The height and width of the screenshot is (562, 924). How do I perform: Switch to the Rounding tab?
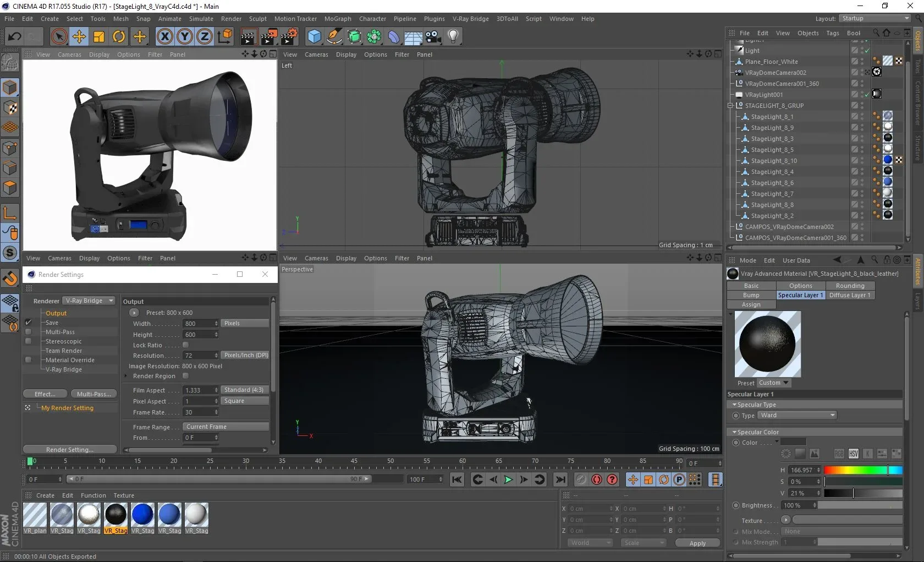click(x=850, y=286)
